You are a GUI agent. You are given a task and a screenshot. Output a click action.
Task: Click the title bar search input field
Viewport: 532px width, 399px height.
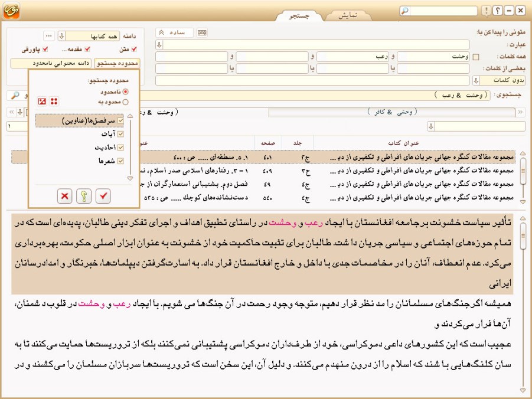click(443, 11)
